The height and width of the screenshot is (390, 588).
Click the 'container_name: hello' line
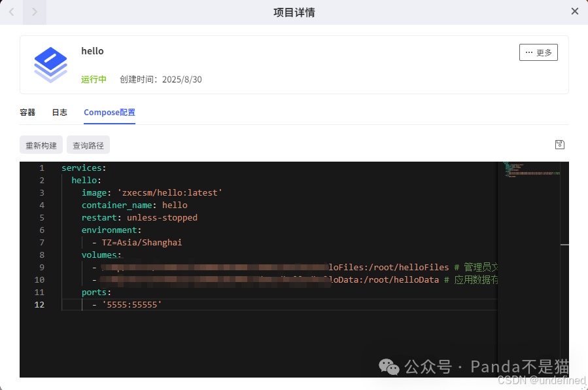134,205
